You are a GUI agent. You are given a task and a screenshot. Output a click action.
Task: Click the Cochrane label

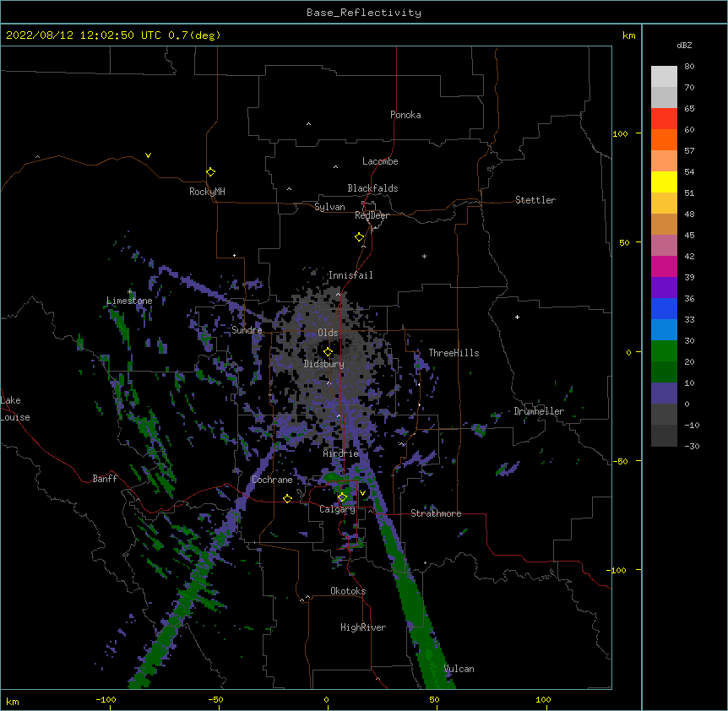tap(272, 480)
